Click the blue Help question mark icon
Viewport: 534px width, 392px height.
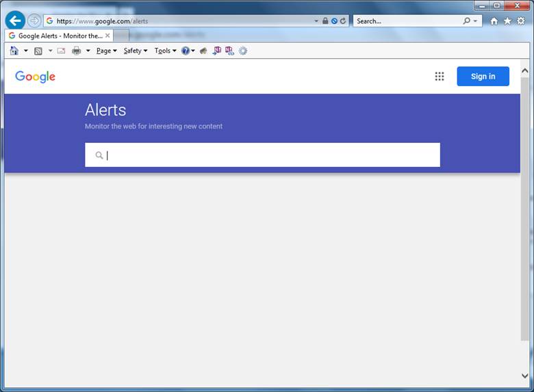(186, 51)
